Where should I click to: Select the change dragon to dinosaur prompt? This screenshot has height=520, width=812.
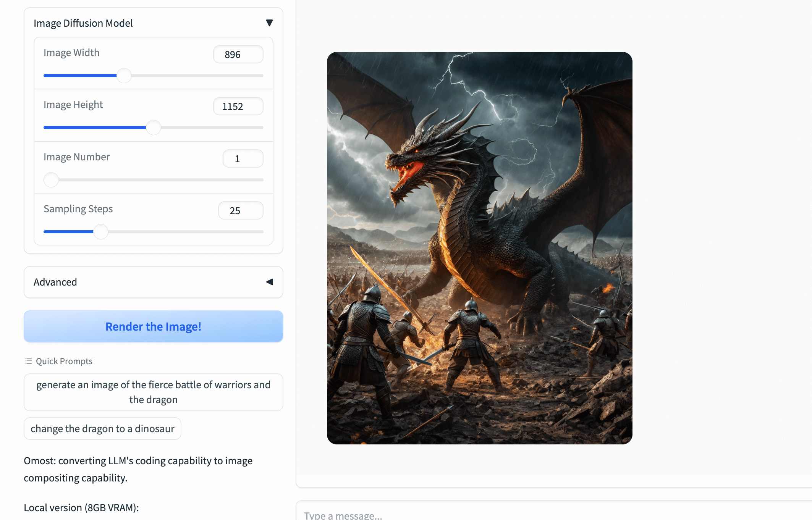coord(102,429)
